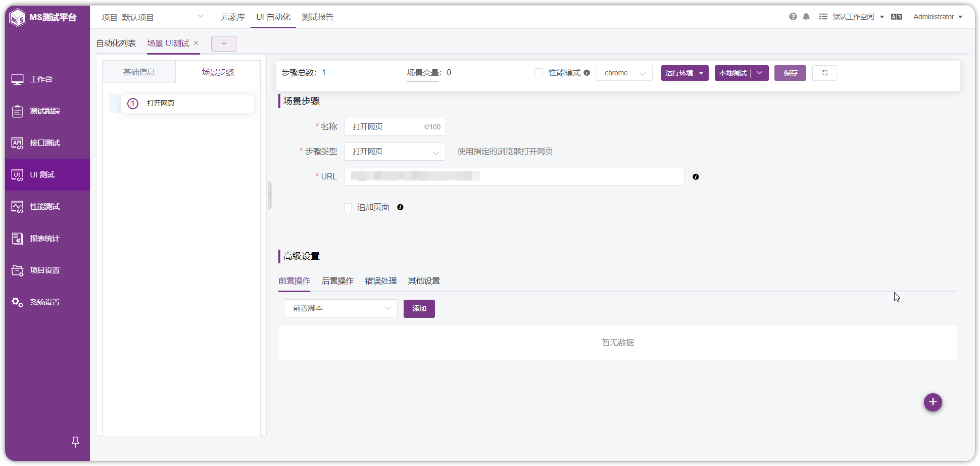Click the language switch icon

(897, 17)
